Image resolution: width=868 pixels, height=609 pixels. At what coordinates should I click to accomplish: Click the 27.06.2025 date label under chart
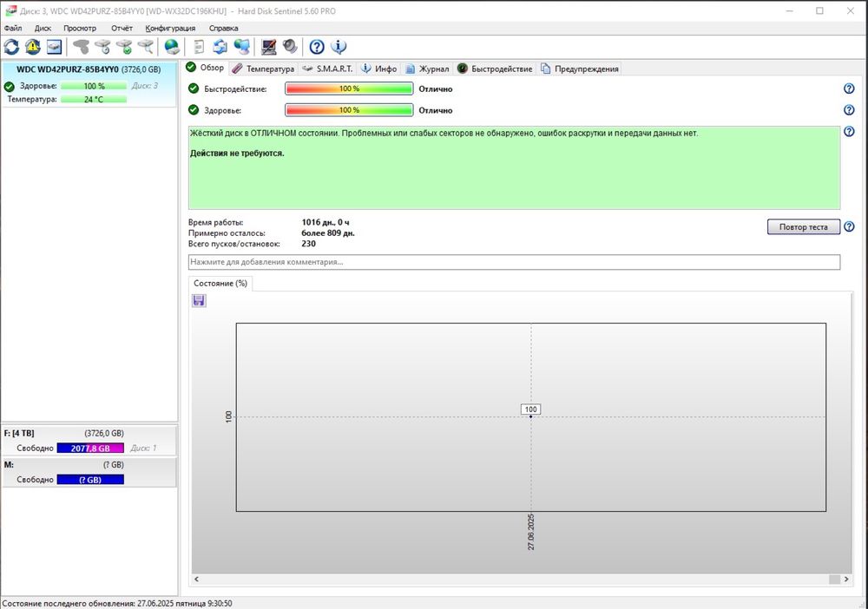pos(531,532)
